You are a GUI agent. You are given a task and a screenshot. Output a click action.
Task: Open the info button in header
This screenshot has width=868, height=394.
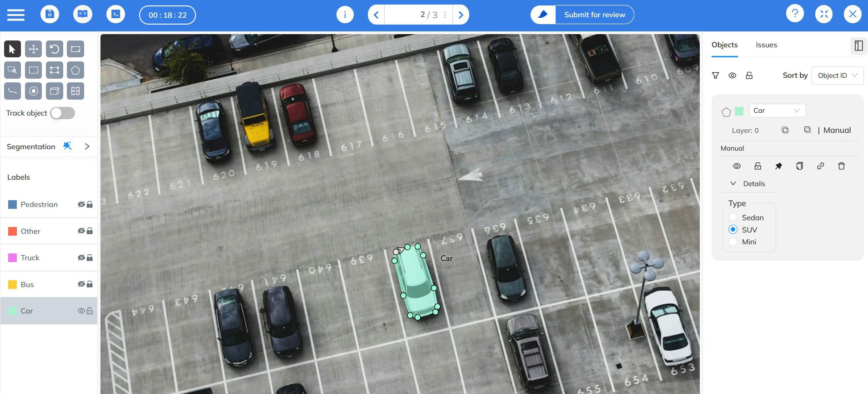pos(345,15)
